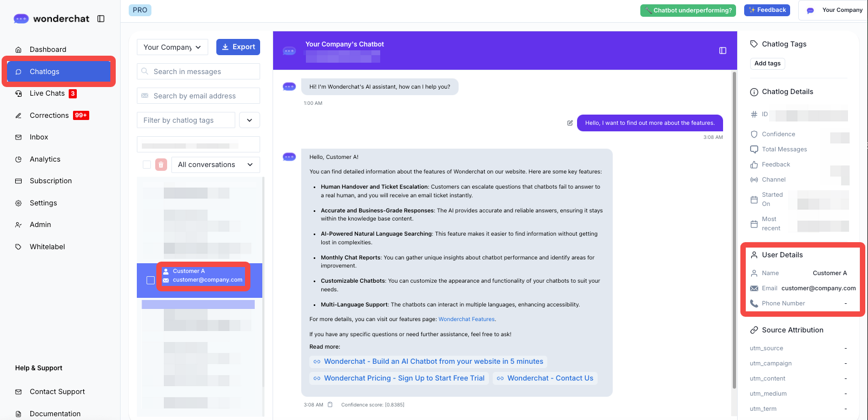Click the red trash delete icon
The image size is (868, 420).
pos(161,165)
